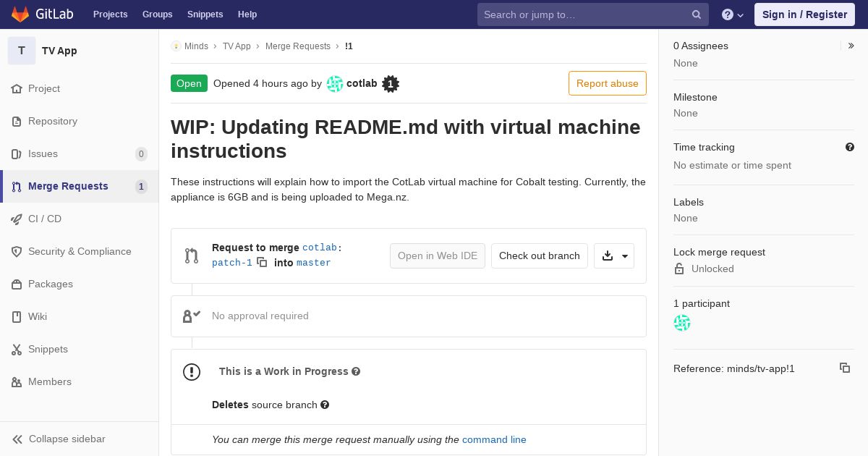Click the 'No approval required' text
This screenshot has width=868, height=456.
260,316
